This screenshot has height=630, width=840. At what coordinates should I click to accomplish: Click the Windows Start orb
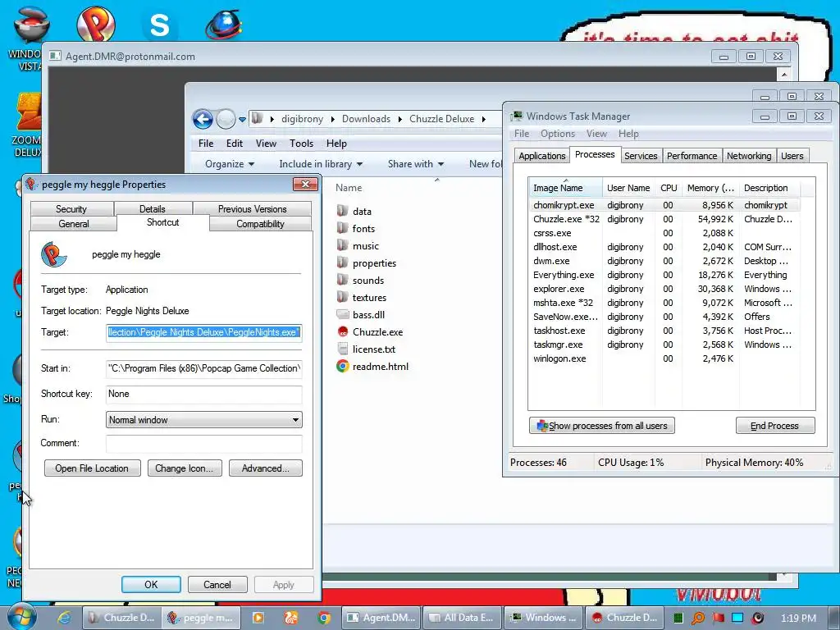[21, 617]
